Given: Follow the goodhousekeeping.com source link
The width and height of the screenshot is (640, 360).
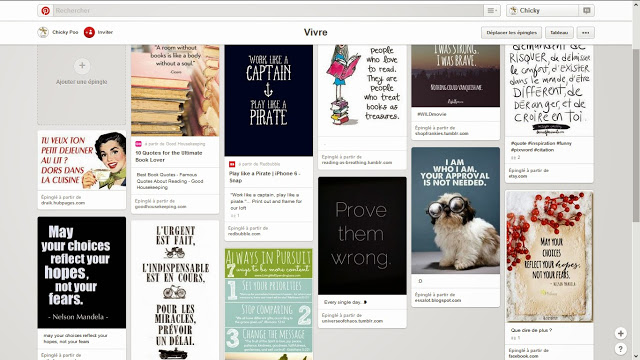Looking at the screenshot, I should [161, 207].
